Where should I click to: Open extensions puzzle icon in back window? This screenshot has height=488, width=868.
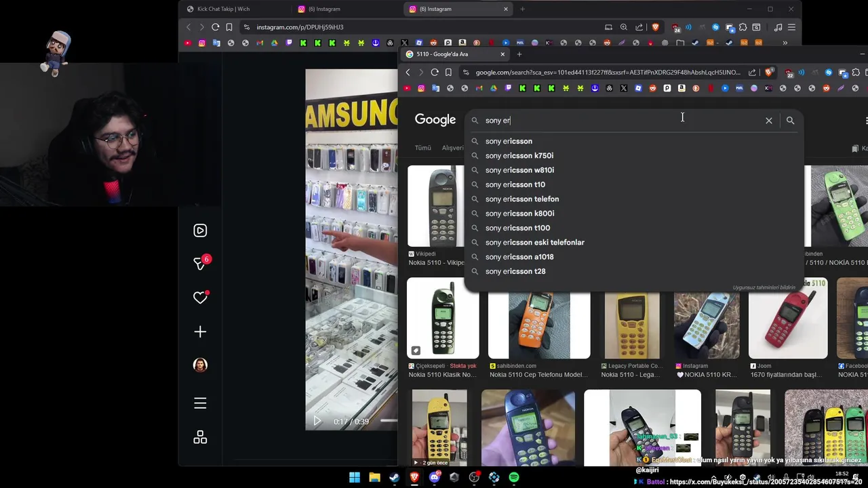pos(743,27)
